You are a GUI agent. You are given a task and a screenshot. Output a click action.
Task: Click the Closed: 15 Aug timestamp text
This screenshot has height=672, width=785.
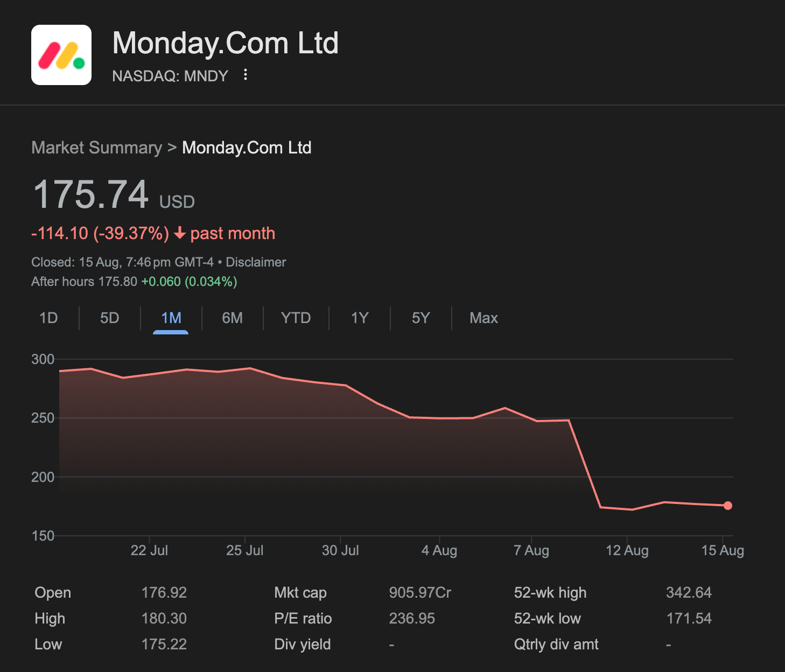pyautogui.click(x=123, y=262)
